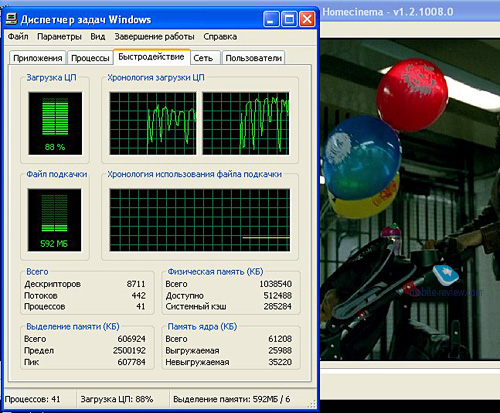Viewport: 500px width, 413px height.
Task: Click the first CPU history graph
Action: pyautogui.click(x=153, y=123)
